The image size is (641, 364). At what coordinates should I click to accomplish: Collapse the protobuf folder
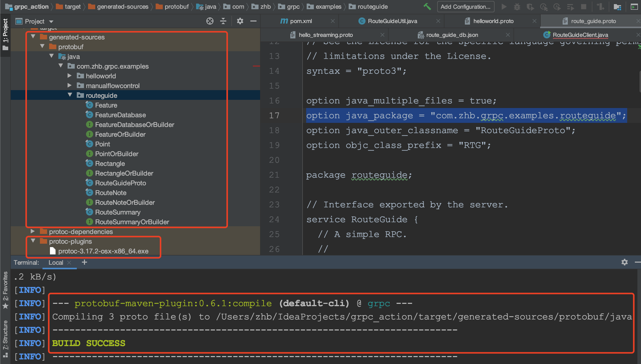(x=42, y=46)
